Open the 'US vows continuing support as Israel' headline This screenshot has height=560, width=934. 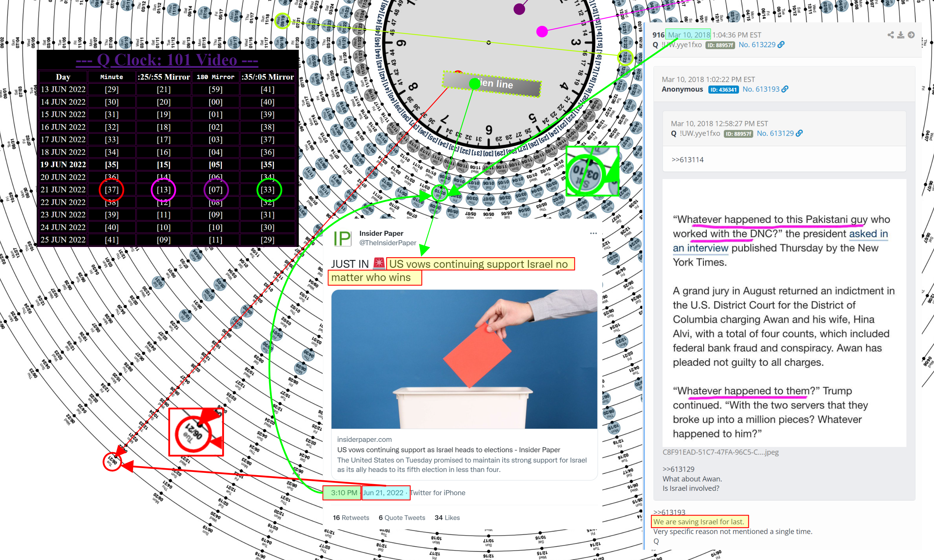pyautogui.click(x=449, y=449)
